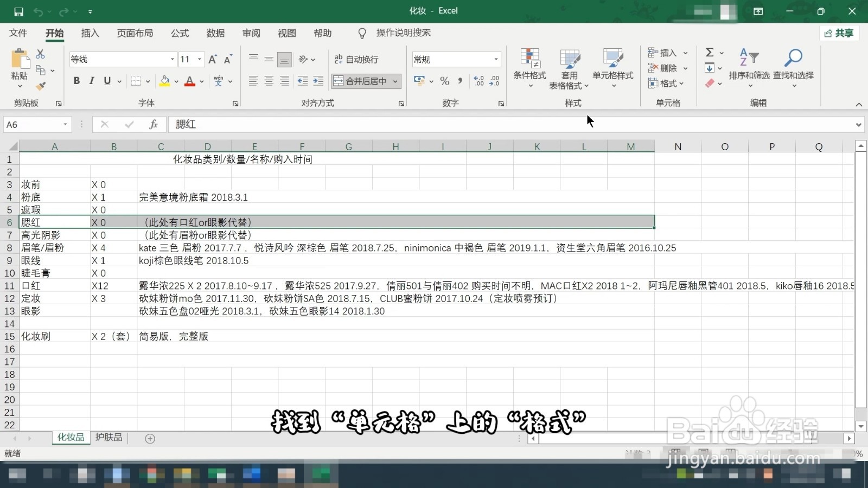Switch to the 插入 ribbon tab
Viewport: 868px width, 488px height.
pyautogui.click(x=90, y=33)
